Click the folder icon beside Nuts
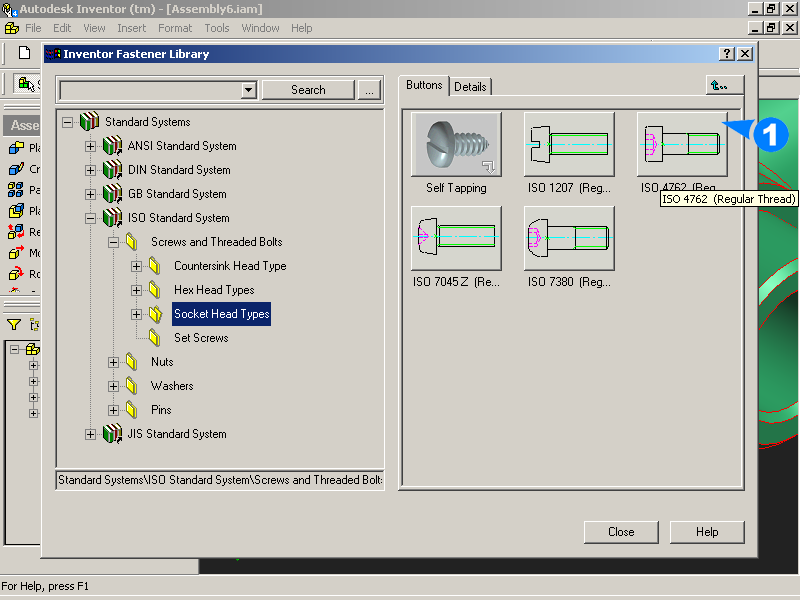 pos(132,362)
